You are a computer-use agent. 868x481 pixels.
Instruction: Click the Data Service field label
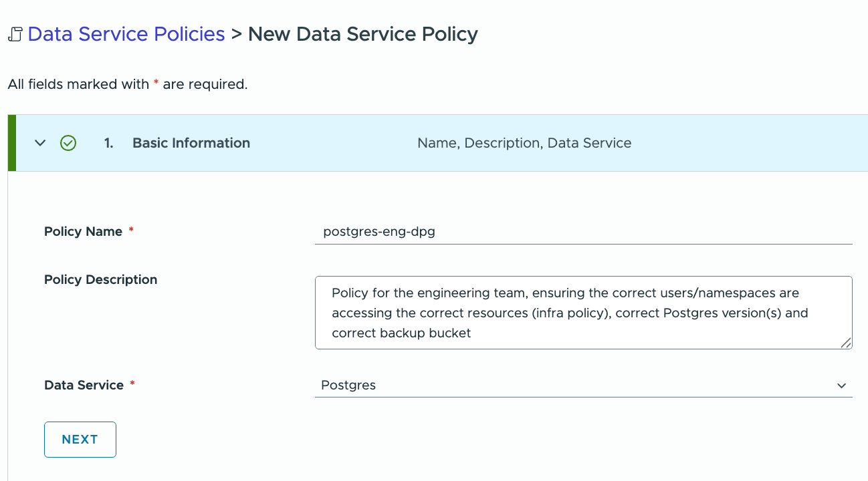click(x=84, y=385)
